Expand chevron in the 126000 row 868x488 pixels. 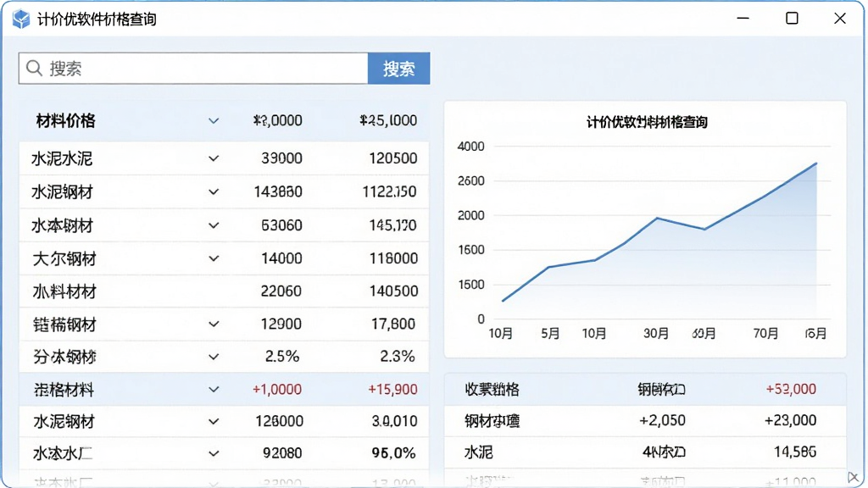(214, 422)
